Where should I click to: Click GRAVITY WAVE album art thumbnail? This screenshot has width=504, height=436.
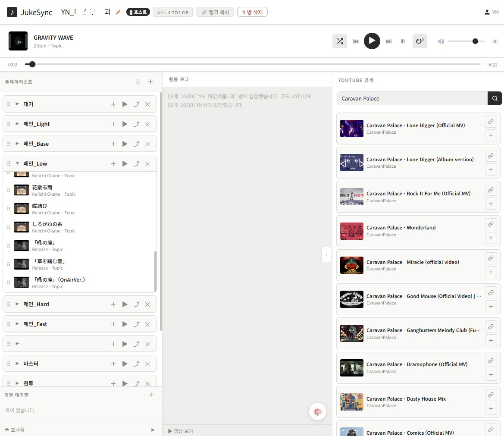18,41
